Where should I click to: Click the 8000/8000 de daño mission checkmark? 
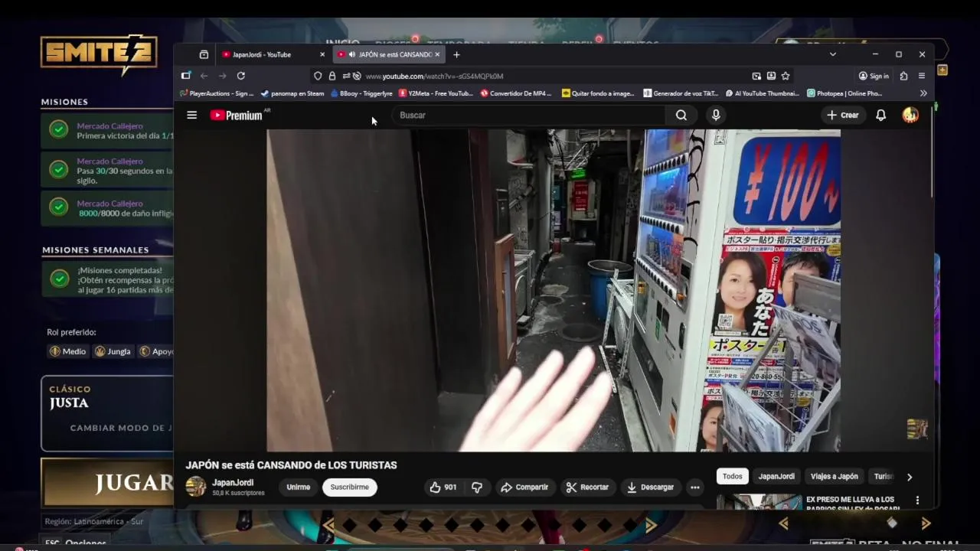(x=59, y=207)
